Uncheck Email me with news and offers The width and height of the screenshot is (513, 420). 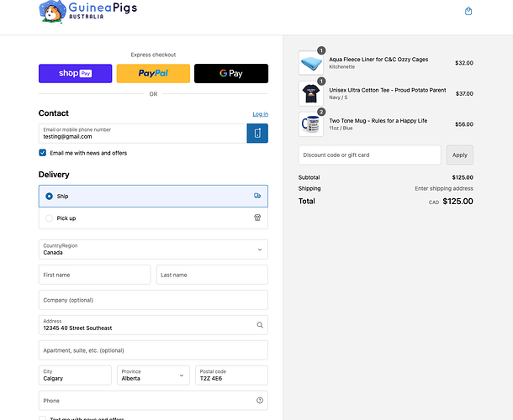(x=43, y=153)
